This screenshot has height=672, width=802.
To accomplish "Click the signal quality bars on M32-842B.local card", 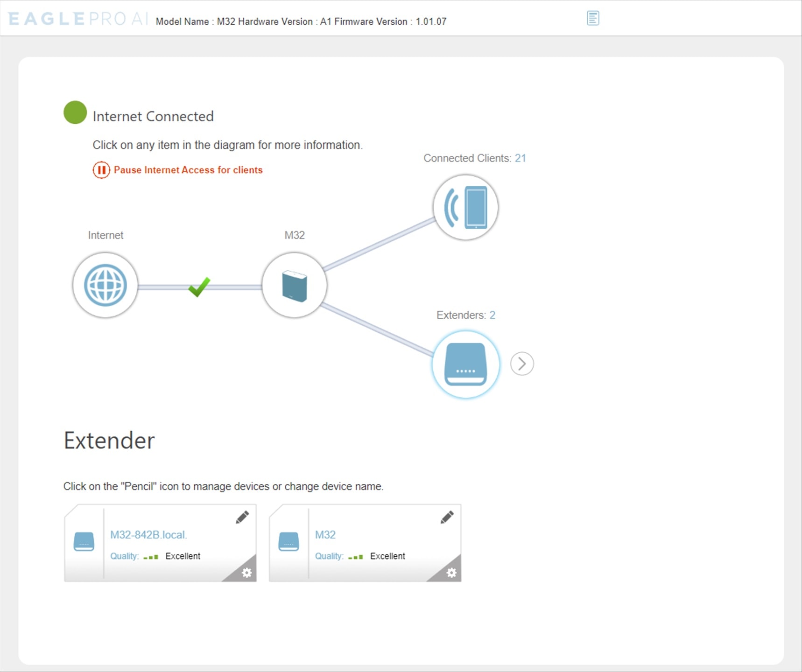I will (x=151, y=557).
